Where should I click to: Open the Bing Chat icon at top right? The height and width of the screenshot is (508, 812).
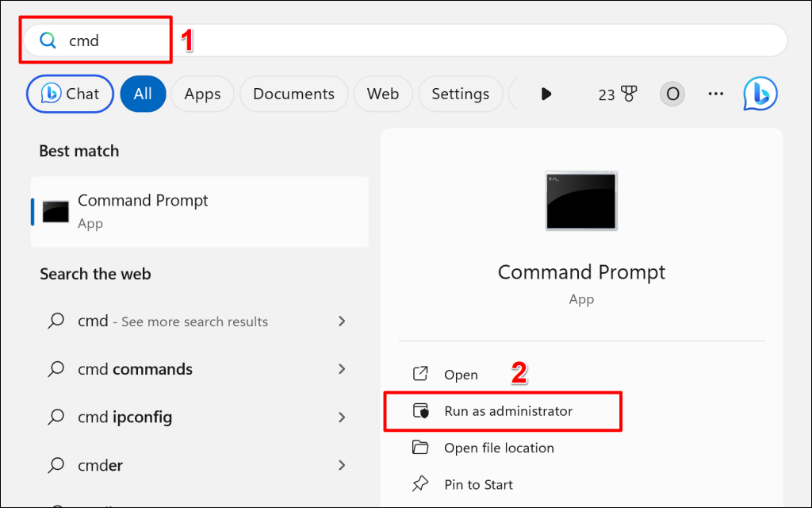tap(760, 94)
